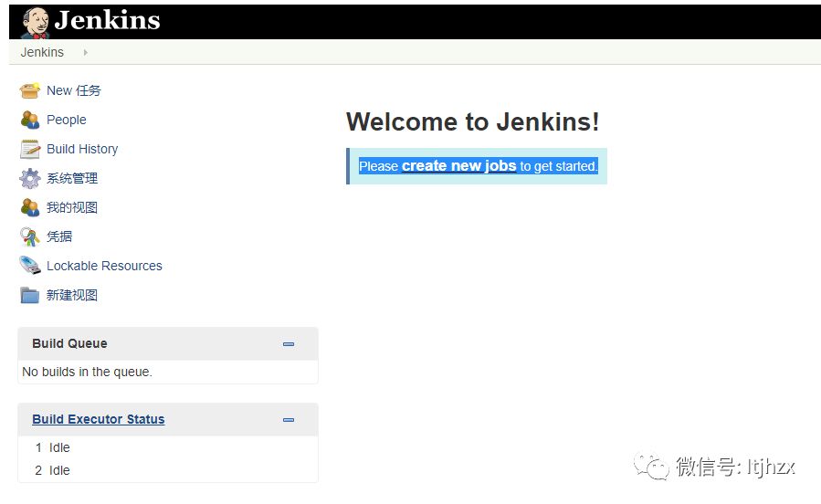Collapse the Build Queue panel
Screen dimensions: 821x504
coord(289,344)
